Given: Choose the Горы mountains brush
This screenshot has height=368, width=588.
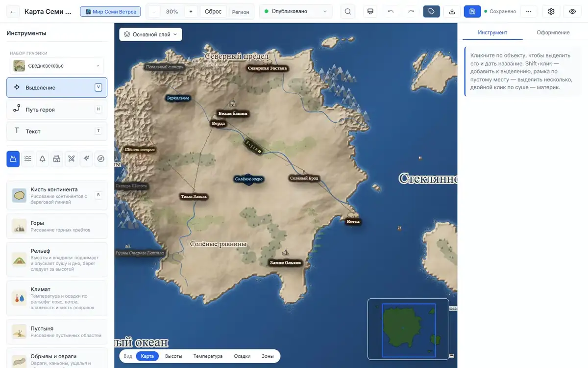Looking at the screenshot, I should click(x=57, y=226).
